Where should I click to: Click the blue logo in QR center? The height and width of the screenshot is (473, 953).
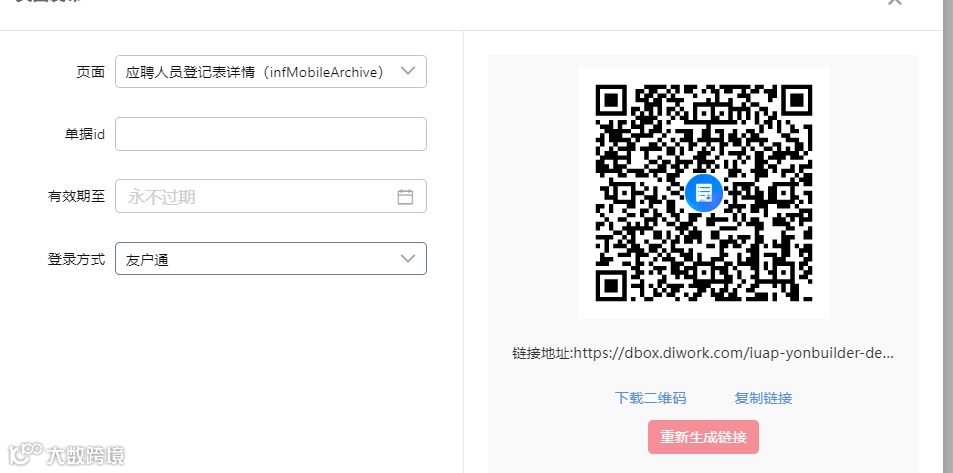pyautogui.click(x=704, y=193)
